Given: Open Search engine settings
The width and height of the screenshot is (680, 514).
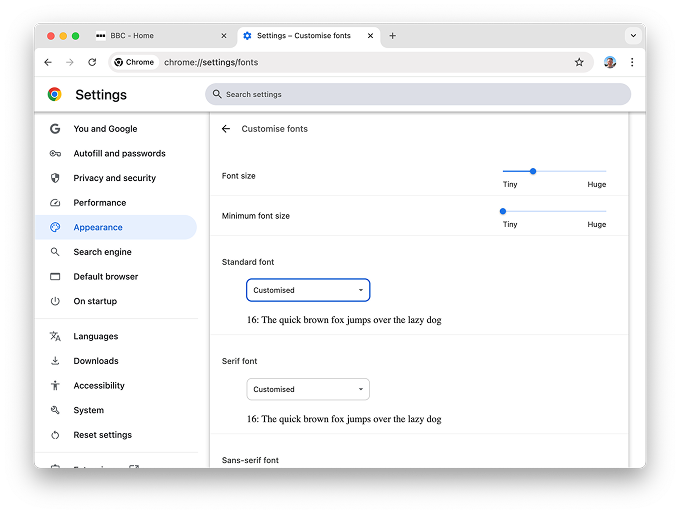Looking at the screenshot, I should (116, 252).
